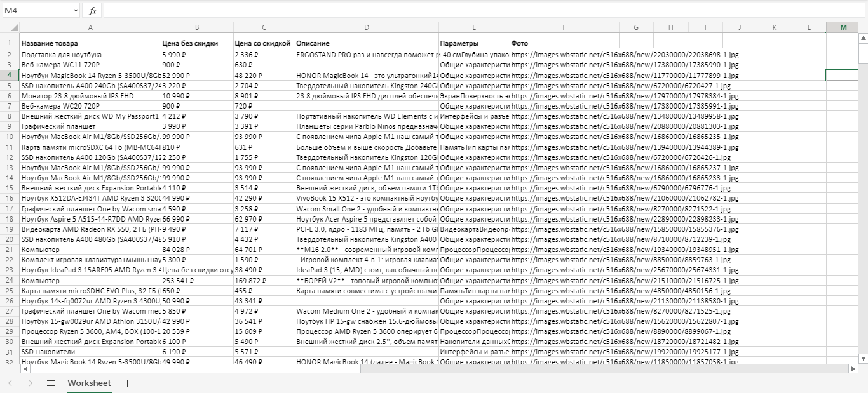Select column G header
This screenshot has height=393, width=868.
tap(637, 27)
